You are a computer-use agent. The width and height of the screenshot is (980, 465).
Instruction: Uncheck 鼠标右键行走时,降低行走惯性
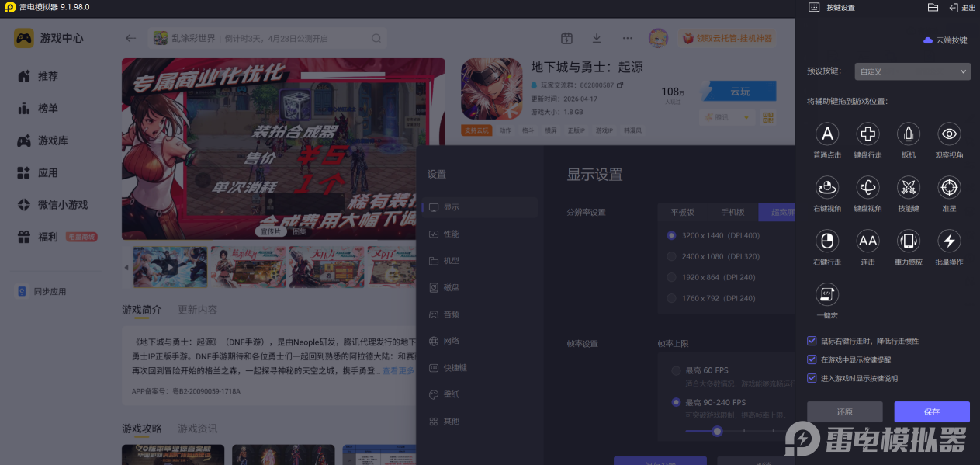pos(812,341)
